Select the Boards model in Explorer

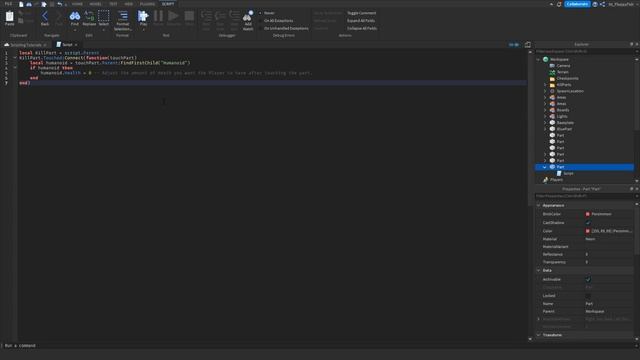[x=563, y=110]
